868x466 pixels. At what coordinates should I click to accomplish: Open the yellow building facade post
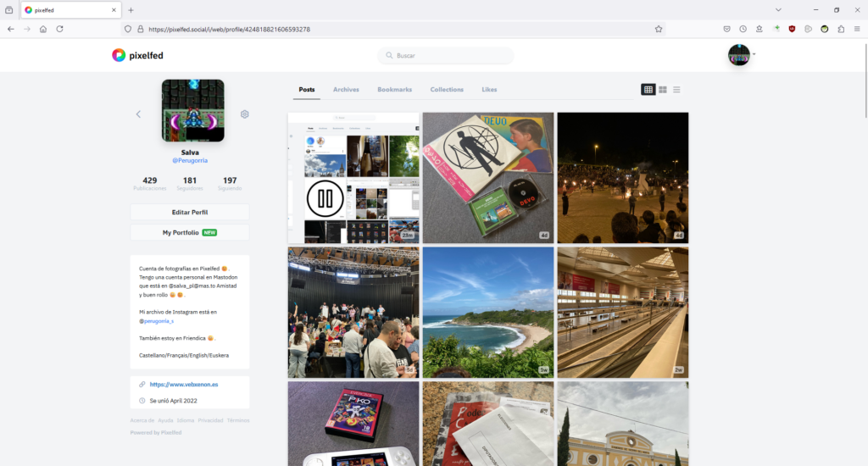point(623,424)
